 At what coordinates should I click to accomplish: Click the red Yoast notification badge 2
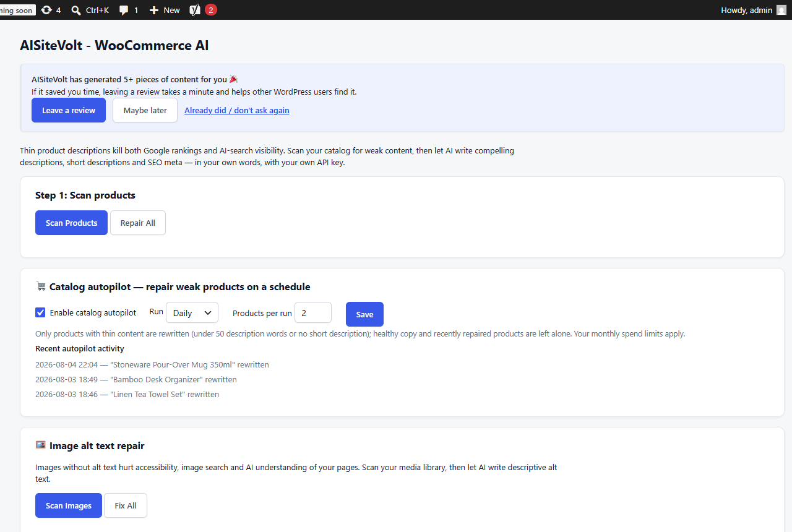tap(211, 10)
